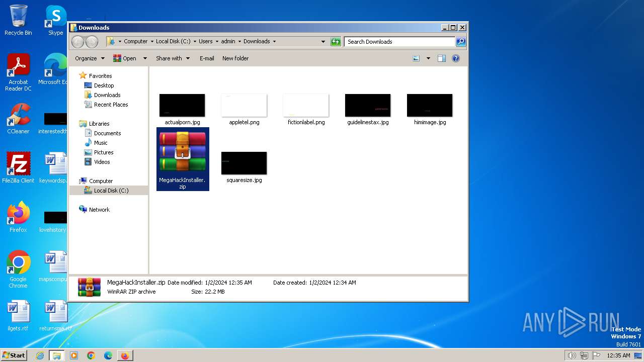Refresh the Downloads folder view
This screenshot has width=644, height=362.
tap(336, 42)
